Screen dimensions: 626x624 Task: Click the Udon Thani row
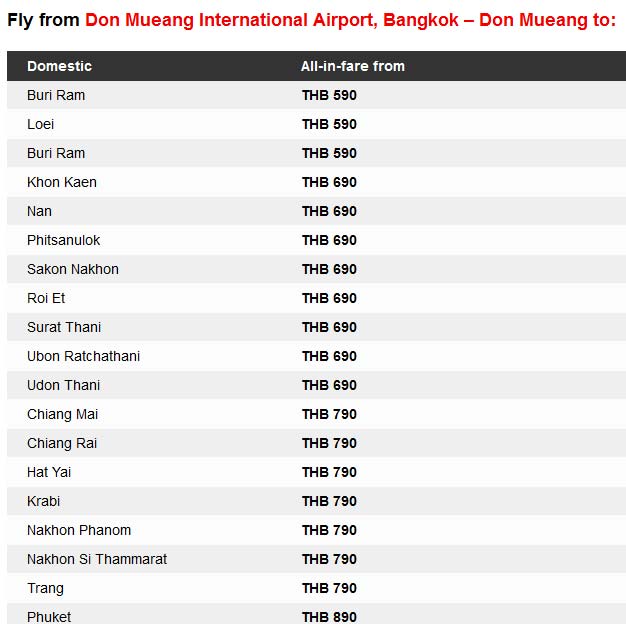[64, 385]
